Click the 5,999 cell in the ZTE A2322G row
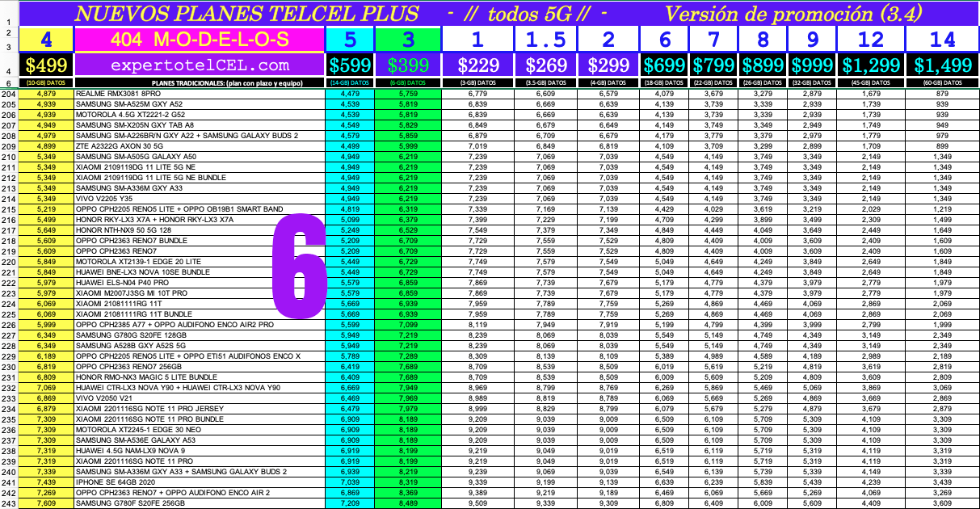 408,146
